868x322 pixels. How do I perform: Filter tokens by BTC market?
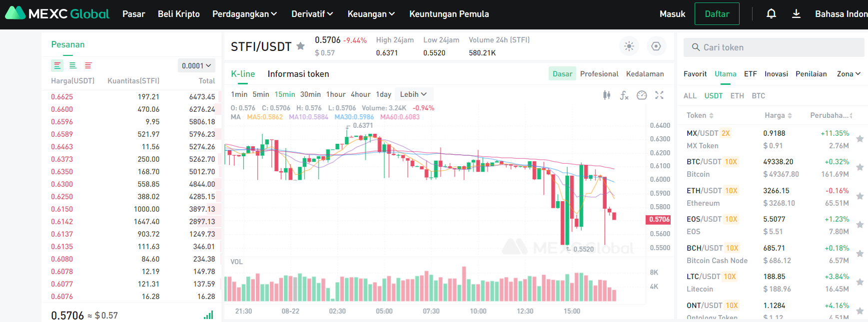[759, 96]
